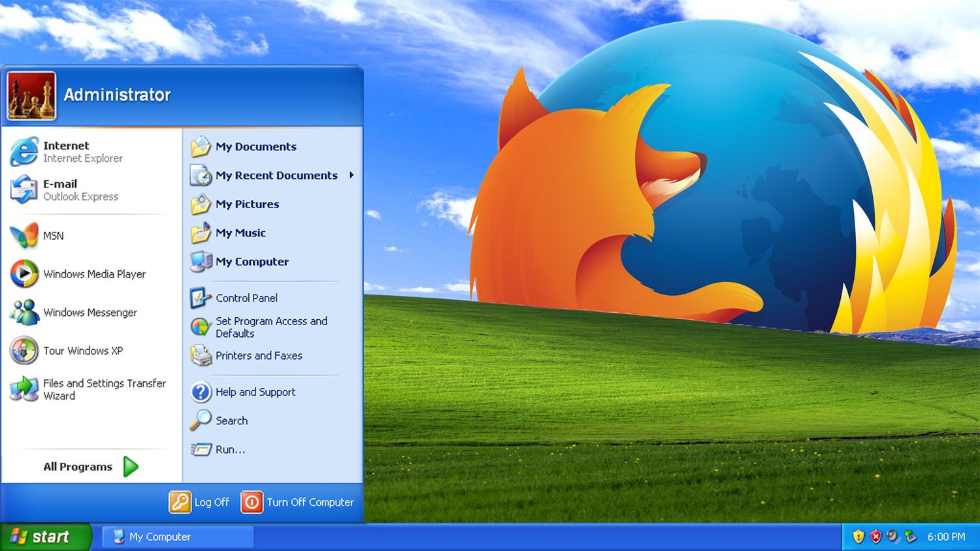The image size is (980, 551).
Task: Click the Windows Messenger people icon
Action: pos(24,312)
